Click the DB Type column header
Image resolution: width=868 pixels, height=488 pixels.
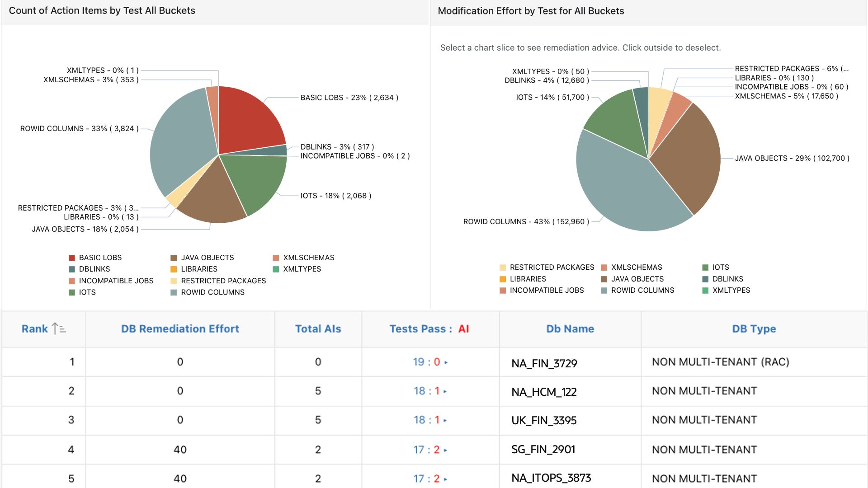(754, 329)
